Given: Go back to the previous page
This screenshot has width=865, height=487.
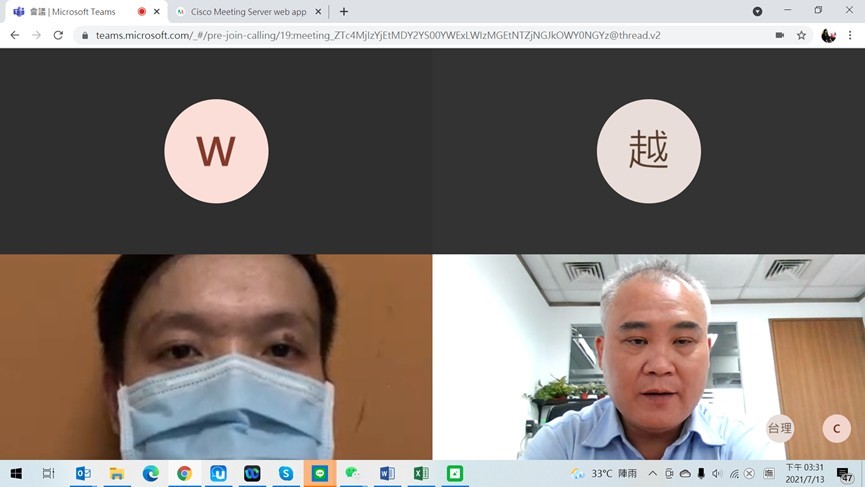Looking at the screenshot, I should coord(14,35).
